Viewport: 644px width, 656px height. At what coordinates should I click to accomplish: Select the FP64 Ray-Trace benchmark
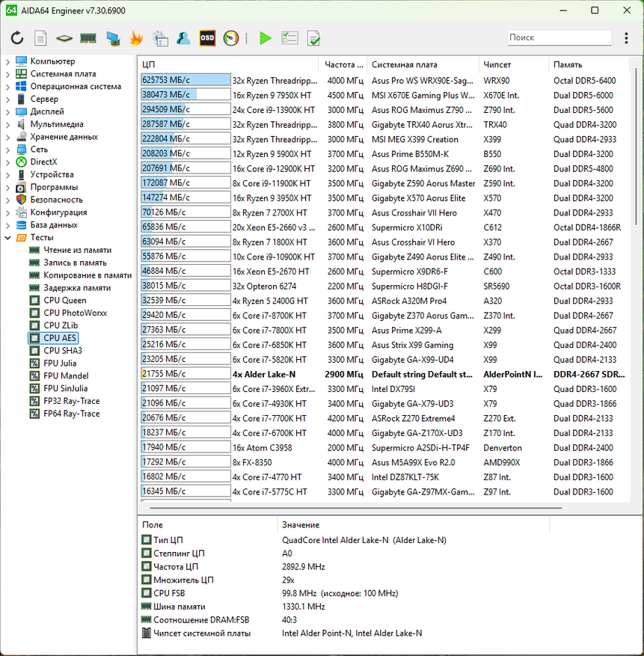pyautogui.click(x=72, y=414)
